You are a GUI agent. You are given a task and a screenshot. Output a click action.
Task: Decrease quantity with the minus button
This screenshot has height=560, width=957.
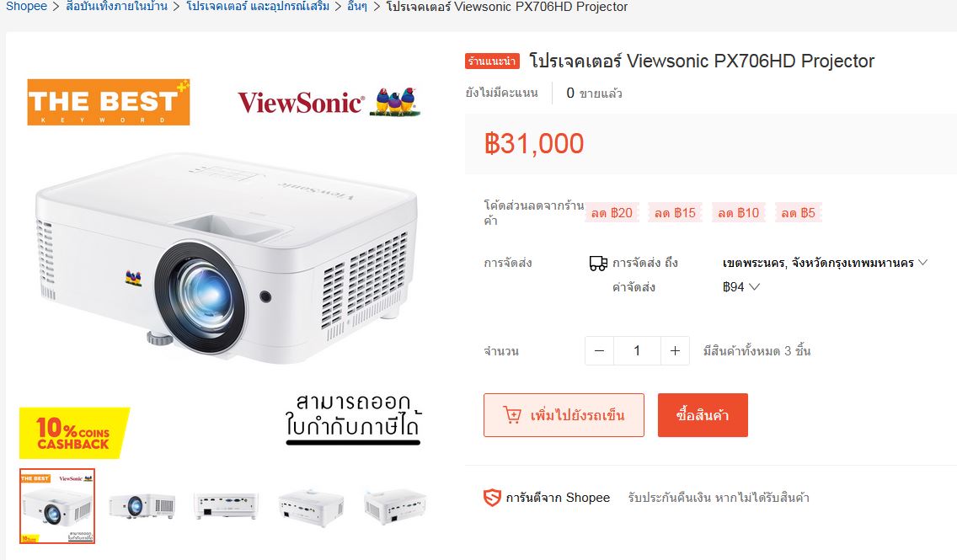(599, 351)
